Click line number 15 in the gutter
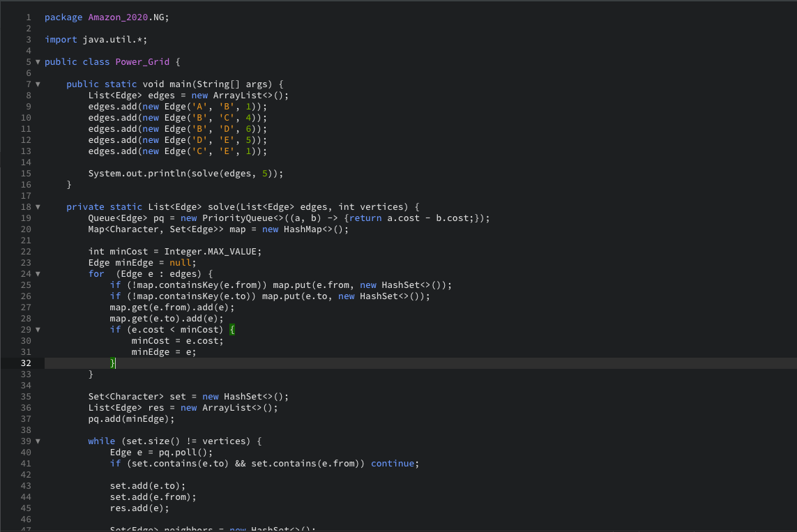 click(26, 174)
